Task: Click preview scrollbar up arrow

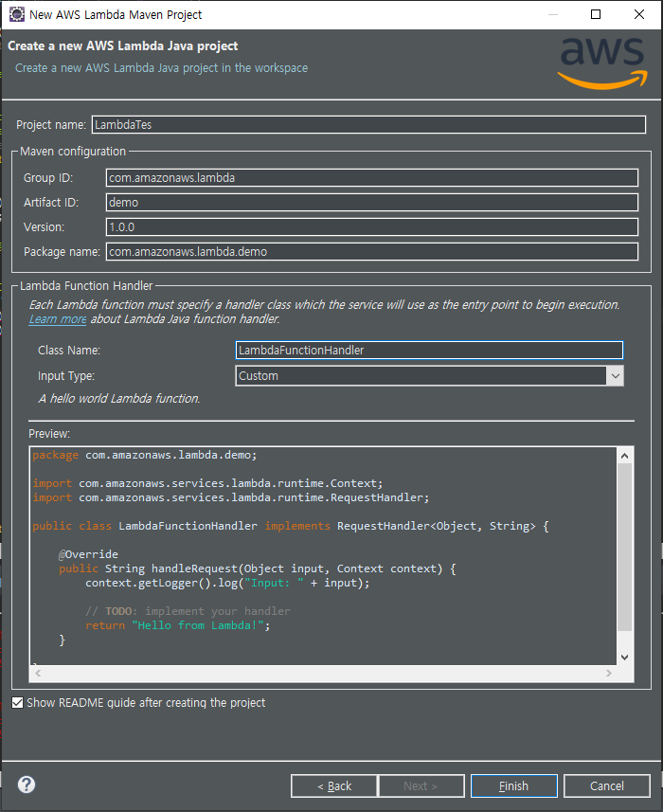Action: (x=625, y=456)
